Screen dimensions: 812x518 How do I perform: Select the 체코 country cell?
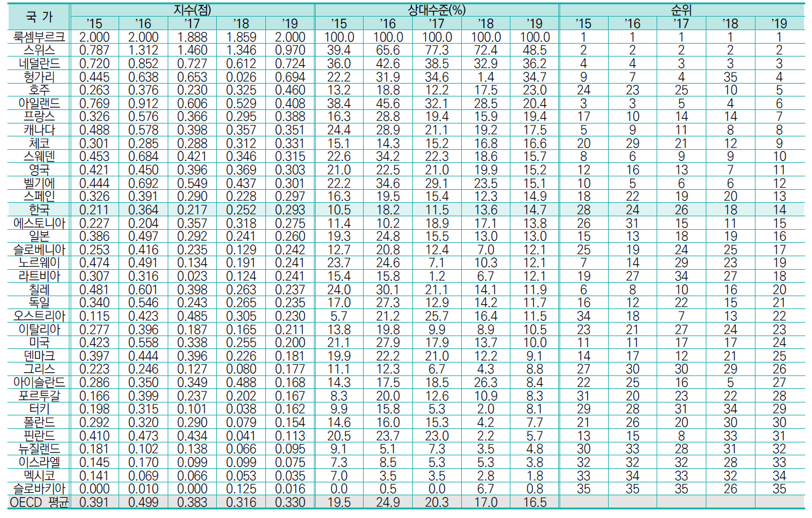point(38,143)
